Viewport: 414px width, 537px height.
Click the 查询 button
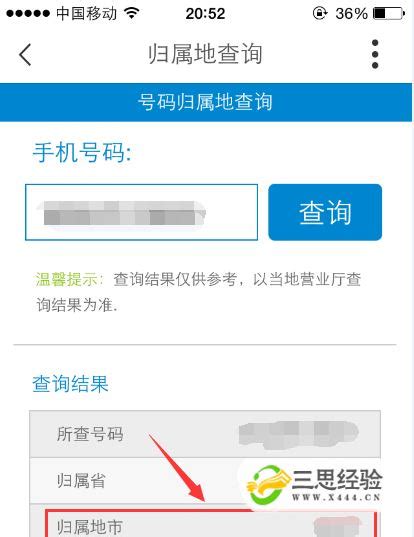click(325, 212)
